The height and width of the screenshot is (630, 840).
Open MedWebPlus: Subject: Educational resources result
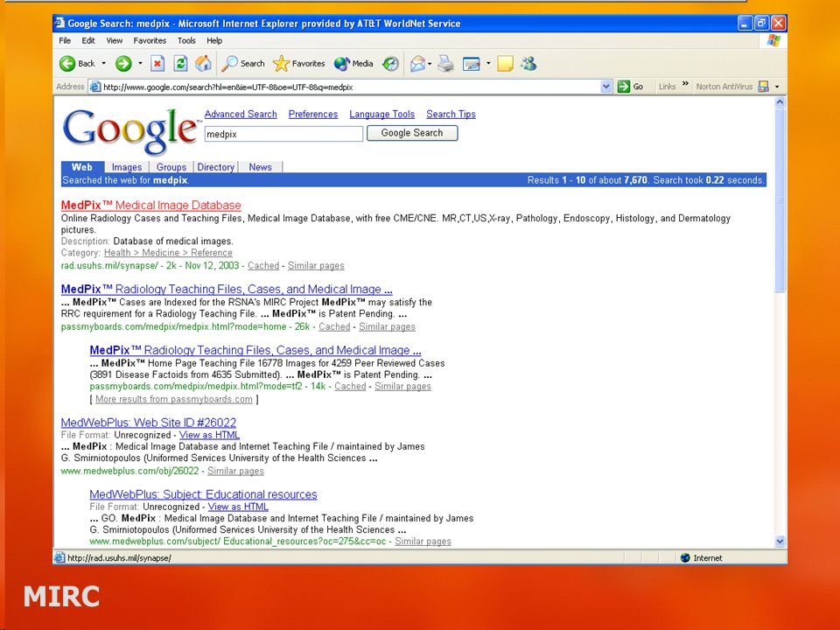[x=203, y=494]
